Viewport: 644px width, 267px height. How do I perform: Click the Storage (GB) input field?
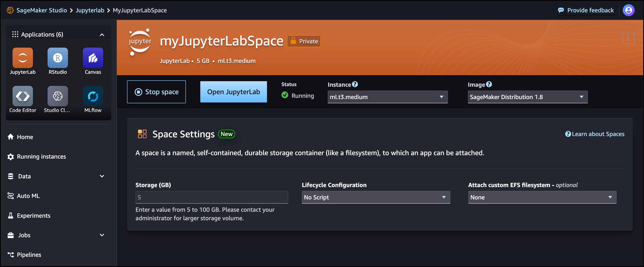coord(212,197)
